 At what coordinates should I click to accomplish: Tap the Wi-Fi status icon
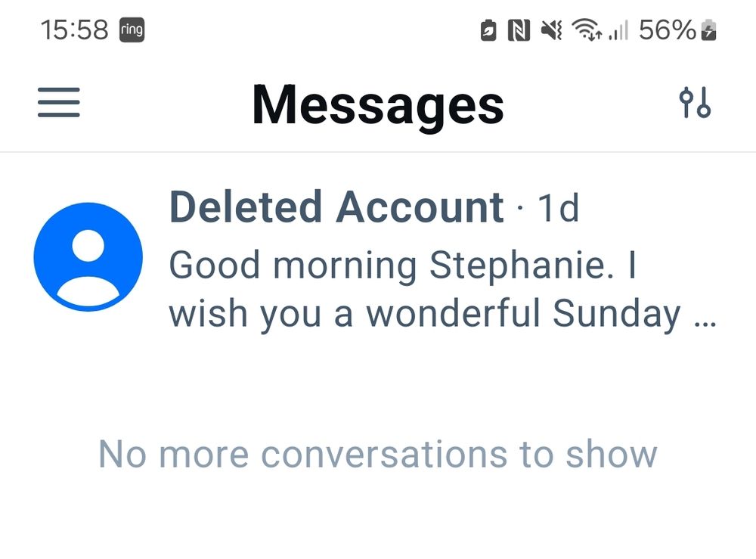pyautogui.click(x=587, y=30)
